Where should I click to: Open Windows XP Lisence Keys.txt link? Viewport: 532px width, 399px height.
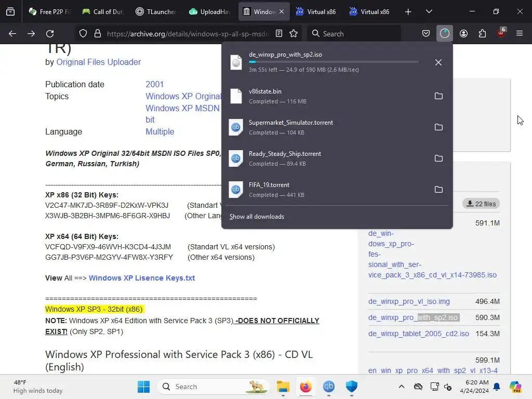point(142,278)
